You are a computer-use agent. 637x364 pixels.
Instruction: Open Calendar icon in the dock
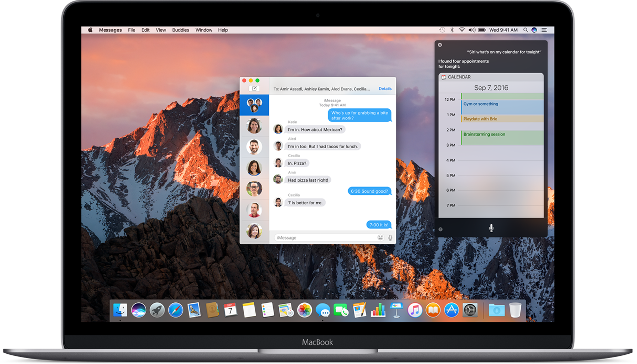pos(230,310)
